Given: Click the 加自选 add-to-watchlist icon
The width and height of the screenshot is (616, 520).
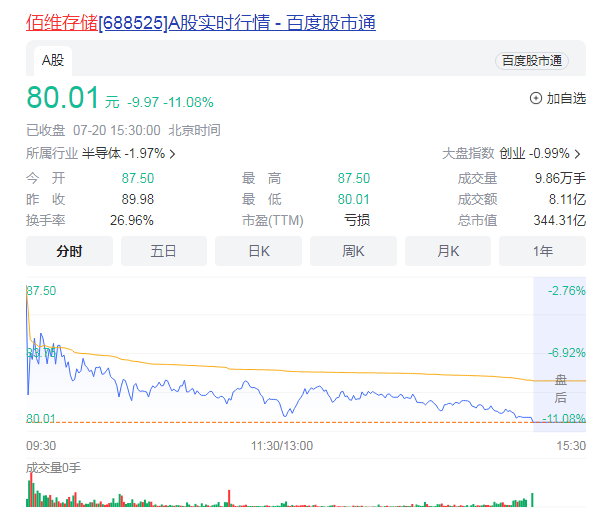Looking at the screenshot, I should [x=535, y=98].
